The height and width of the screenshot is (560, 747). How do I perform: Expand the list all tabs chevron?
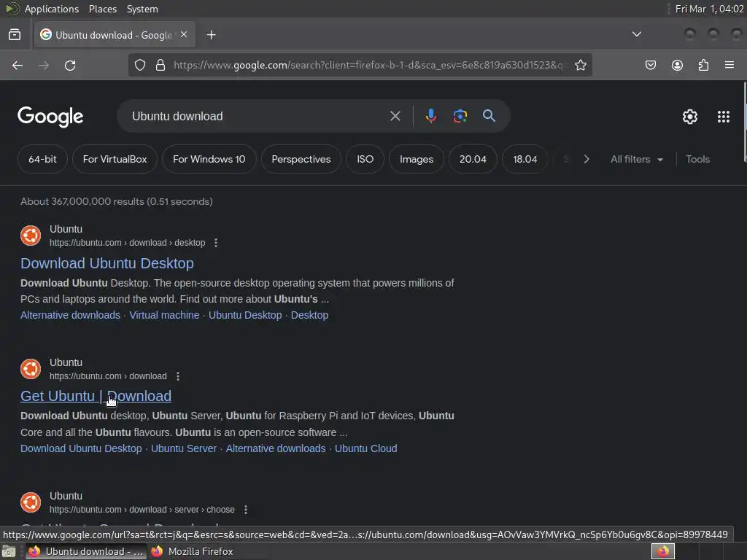[636, 34]
